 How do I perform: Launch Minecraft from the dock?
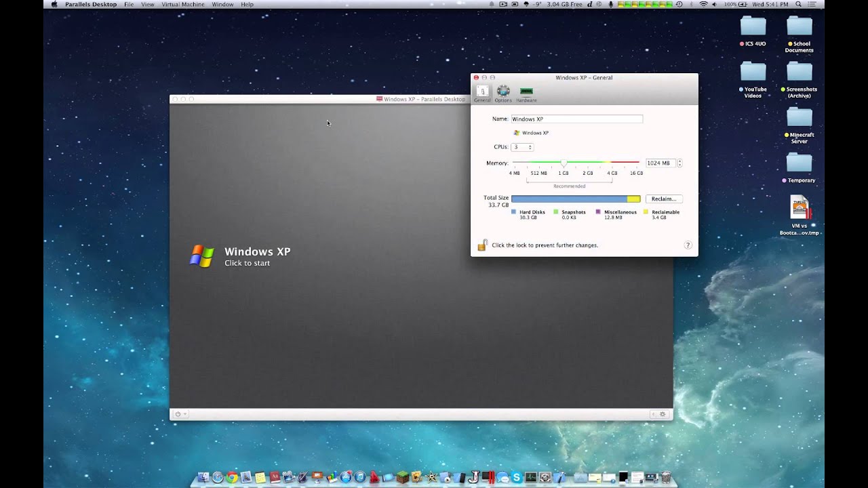tap(403, 477)
